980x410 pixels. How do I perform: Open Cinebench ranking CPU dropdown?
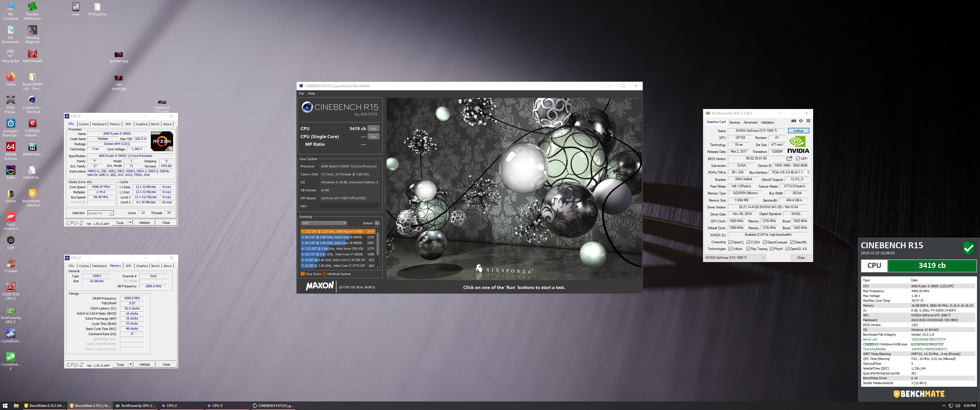(x=324, y=223)
